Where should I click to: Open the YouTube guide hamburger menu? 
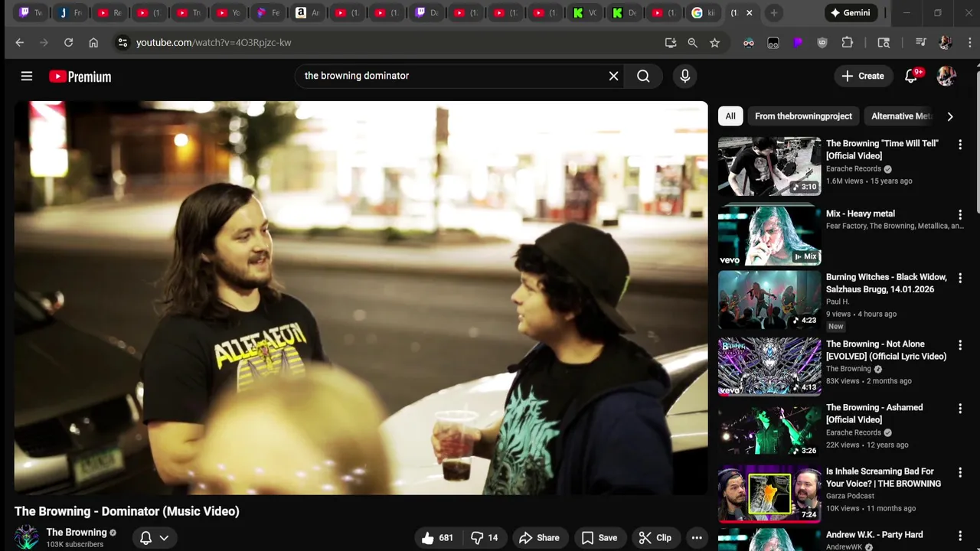(x=27, y=76)
